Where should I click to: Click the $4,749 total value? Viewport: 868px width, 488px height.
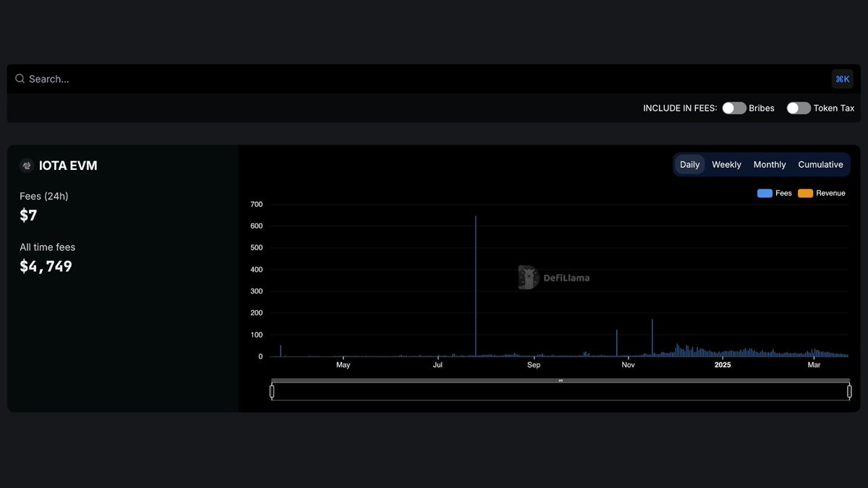[x=46, y=266]
